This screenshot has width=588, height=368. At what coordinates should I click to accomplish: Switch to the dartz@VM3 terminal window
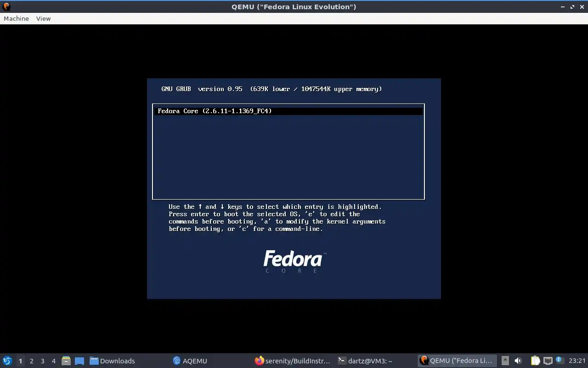tap(365, 361)
